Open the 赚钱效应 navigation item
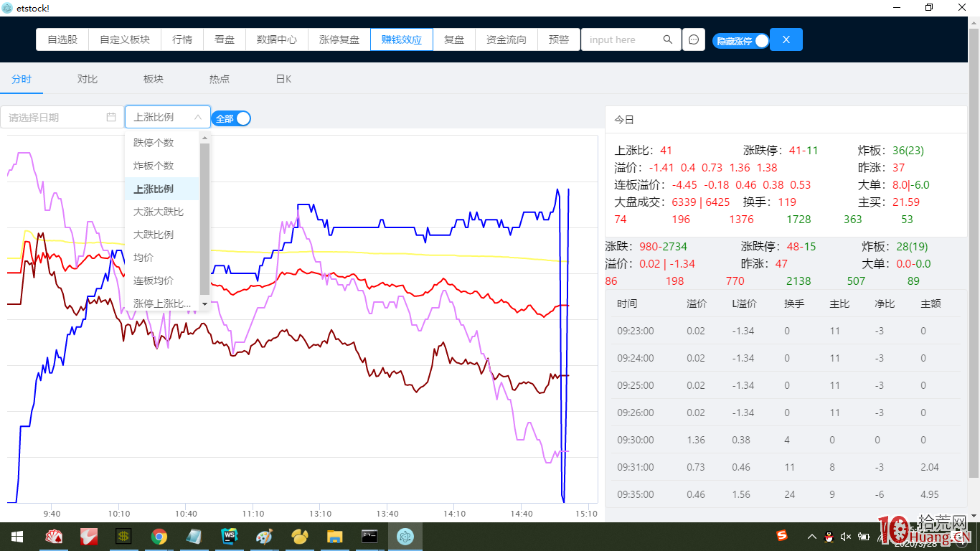Image resolution: width=980 pixels, height=551 pixels. pyautogui.click(x=402, y=39)
